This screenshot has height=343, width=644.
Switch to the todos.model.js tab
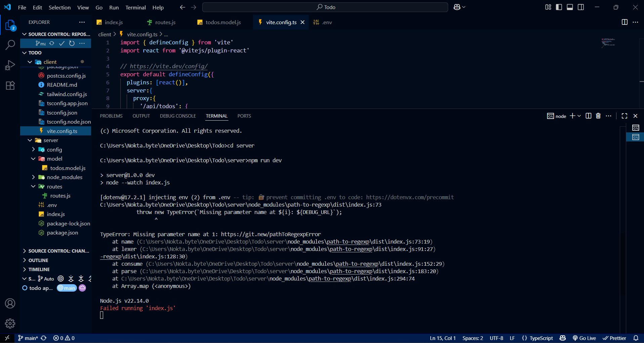pyautogui.click(x=223, y=23)
